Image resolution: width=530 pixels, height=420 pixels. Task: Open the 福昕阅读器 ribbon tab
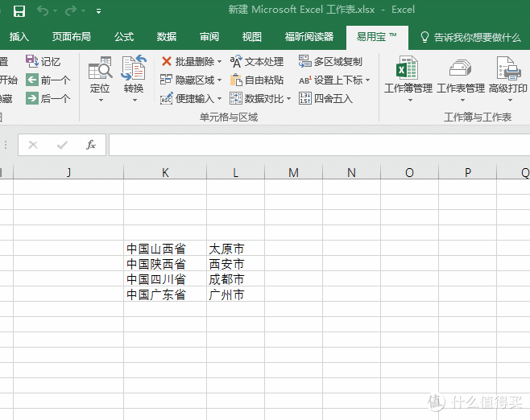(x=308, y=37)
